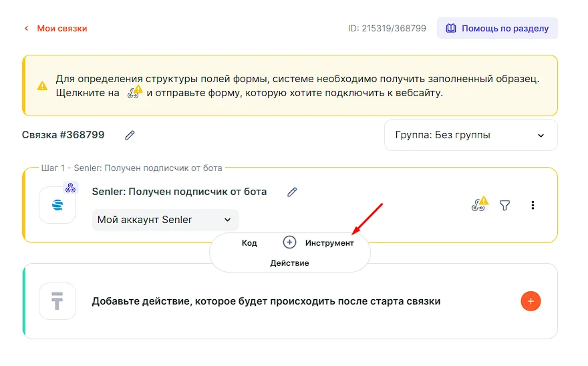The image size is (588, 366).
Task: Click the circled plus icon between steps
Action: pos(289,242)
